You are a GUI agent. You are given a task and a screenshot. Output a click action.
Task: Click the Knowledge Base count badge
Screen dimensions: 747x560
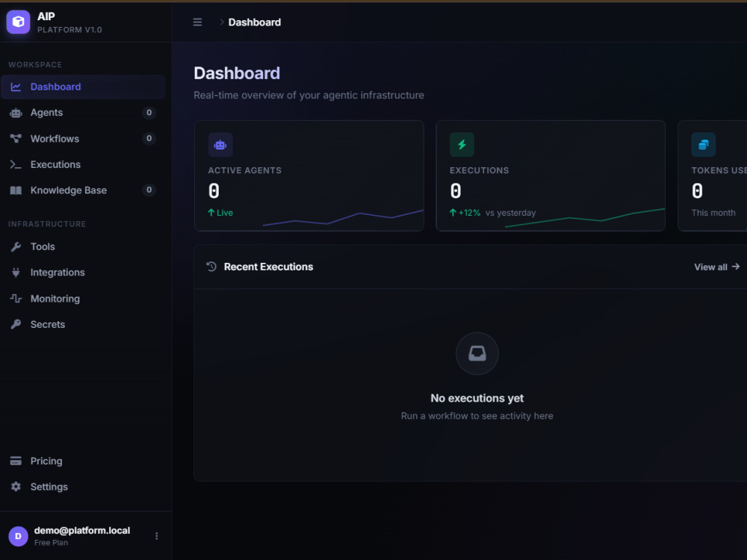pyautogui.click(x=149, y=190)
